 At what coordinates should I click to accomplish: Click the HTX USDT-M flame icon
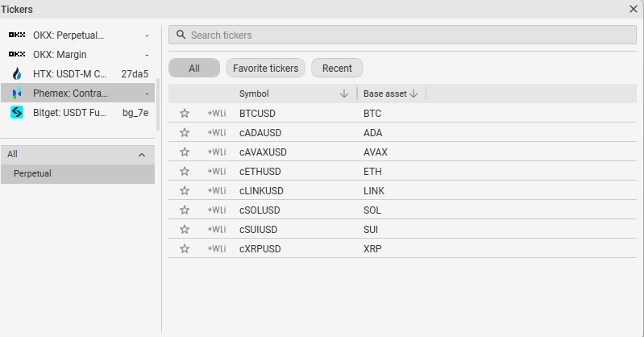click(x=17, y=73)
